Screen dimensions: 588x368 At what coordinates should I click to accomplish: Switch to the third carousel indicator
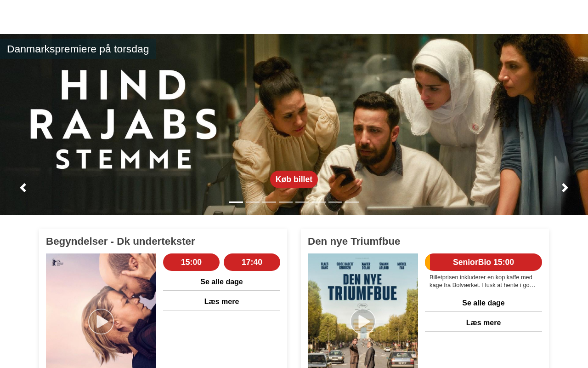[x=269, y=202]
